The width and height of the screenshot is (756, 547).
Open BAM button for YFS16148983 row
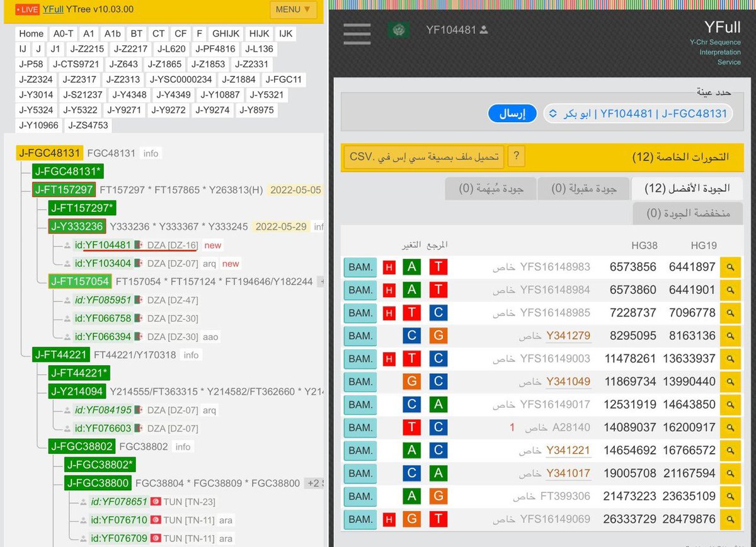[x=360, y=268]
